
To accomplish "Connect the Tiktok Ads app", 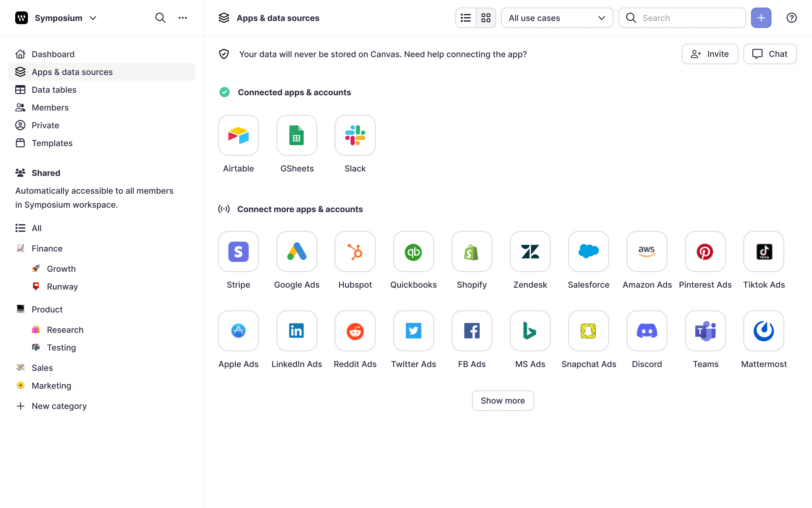I will pos(764,251).
